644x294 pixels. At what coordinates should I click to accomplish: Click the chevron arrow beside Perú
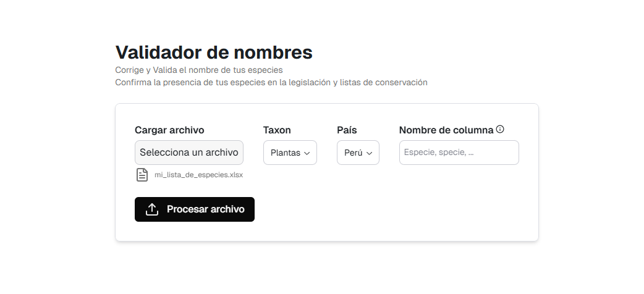(x=370, y=153)
